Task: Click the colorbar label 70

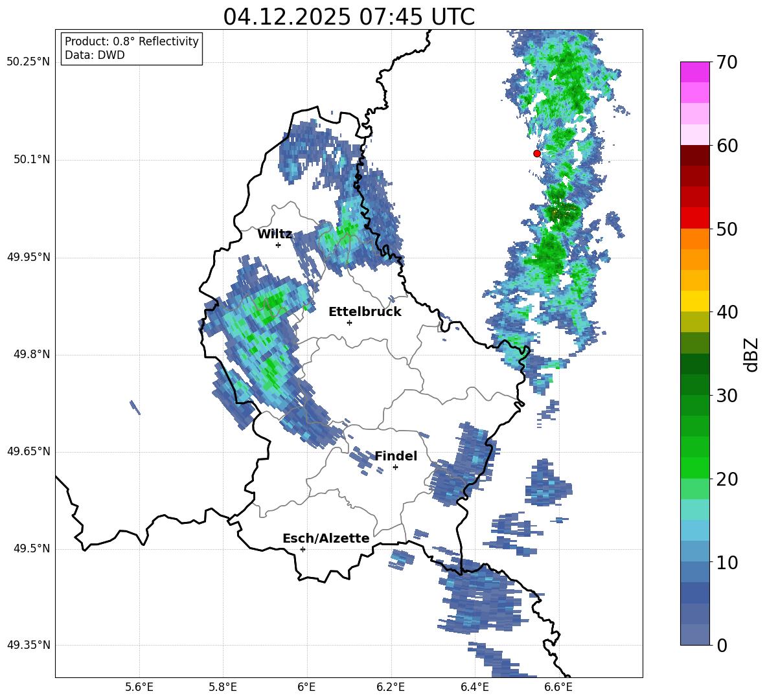Action: coord(727,63)
